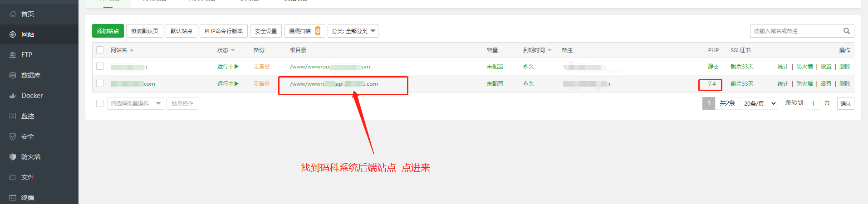Viewport: 868px width, 204px height.
Task: Click the Docker whale icon
Action: tap(13, 96)
